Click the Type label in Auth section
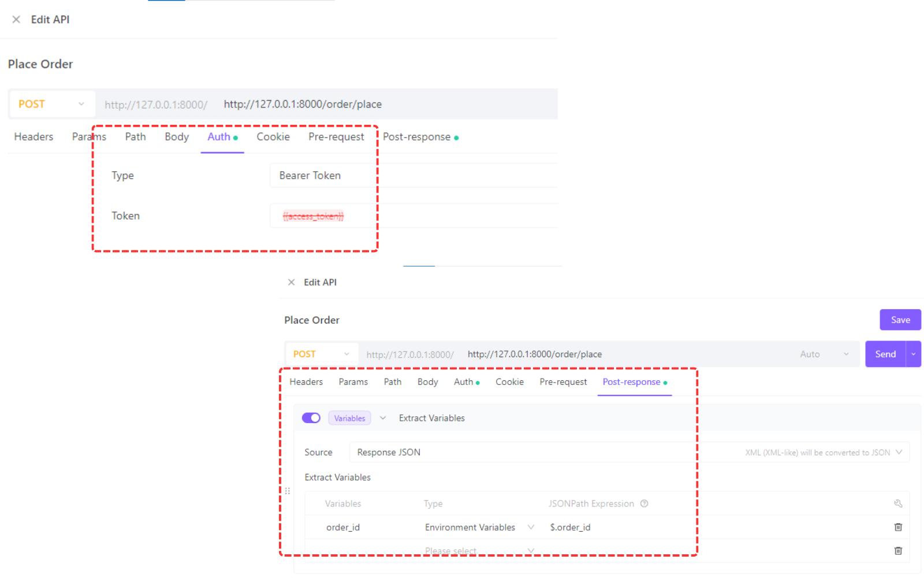Viewport: 924px width, 578px height. click(122, 175)
